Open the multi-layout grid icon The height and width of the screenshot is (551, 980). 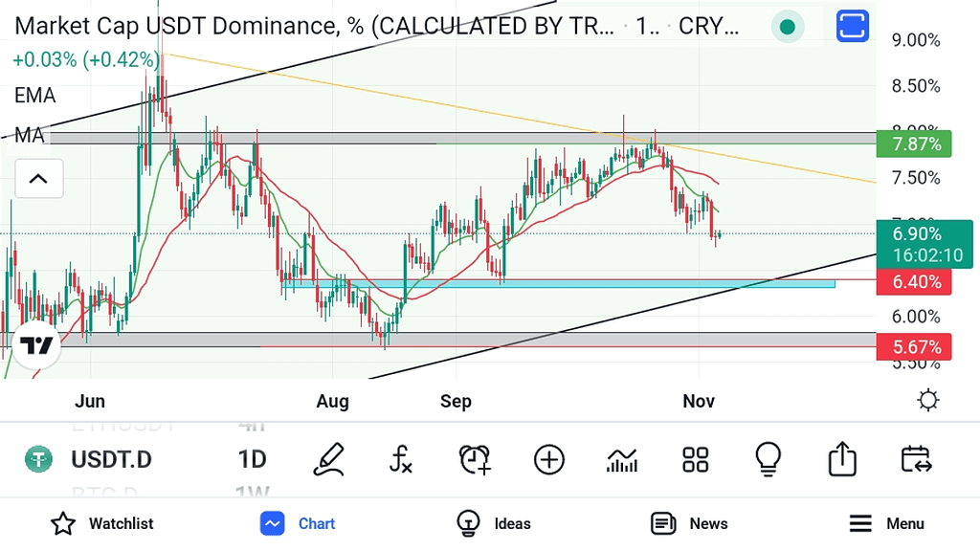(696, 459)
